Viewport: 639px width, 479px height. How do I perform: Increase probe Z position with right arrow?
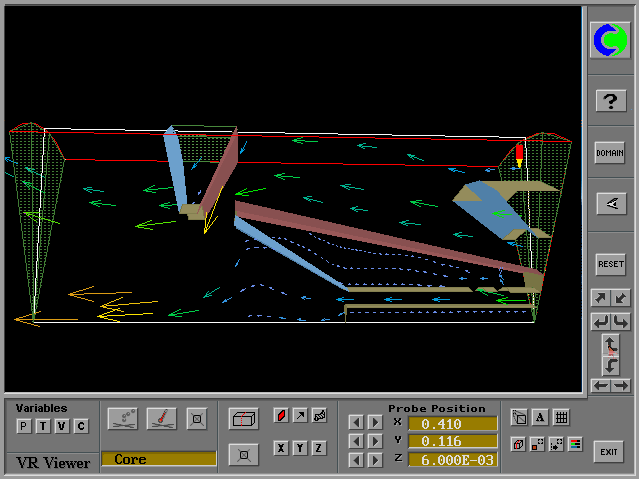(375, 459)
